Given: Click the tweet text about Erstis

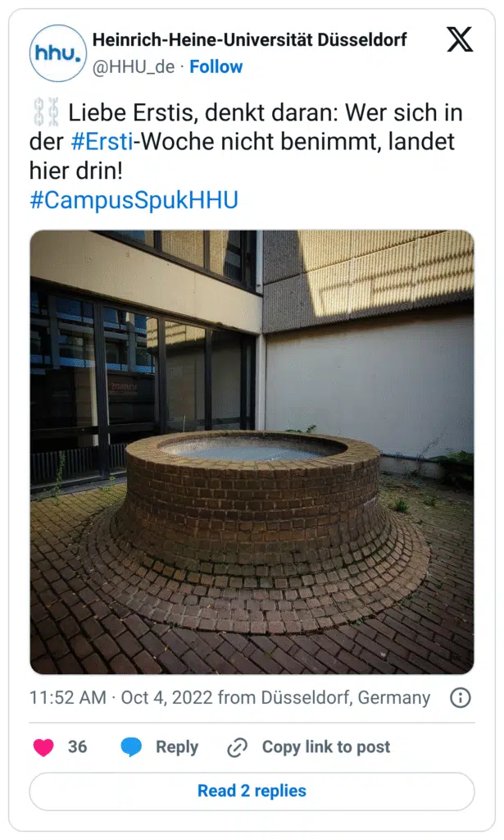Looking at the screenshot, I should click(246, 141).
